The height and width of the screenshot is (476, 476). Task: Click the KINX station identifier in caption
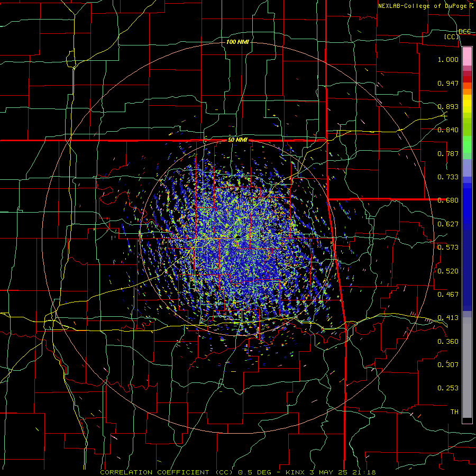295,472
